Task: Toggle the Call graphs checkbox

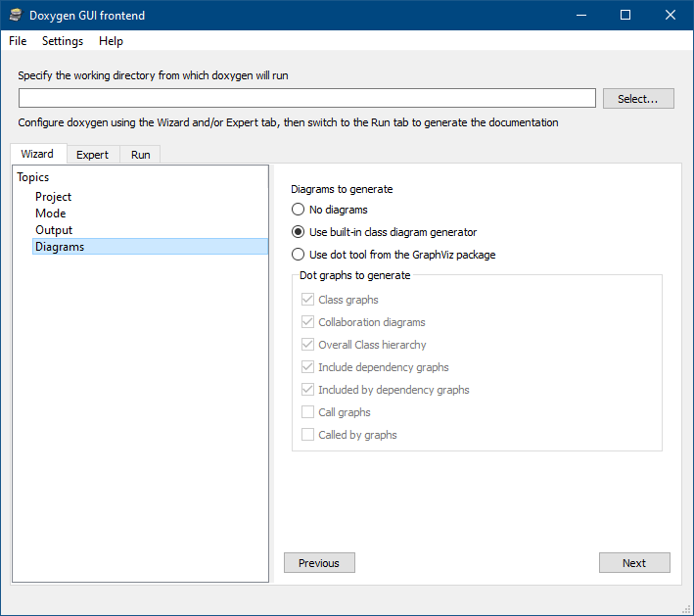Action: coord(308,412)
